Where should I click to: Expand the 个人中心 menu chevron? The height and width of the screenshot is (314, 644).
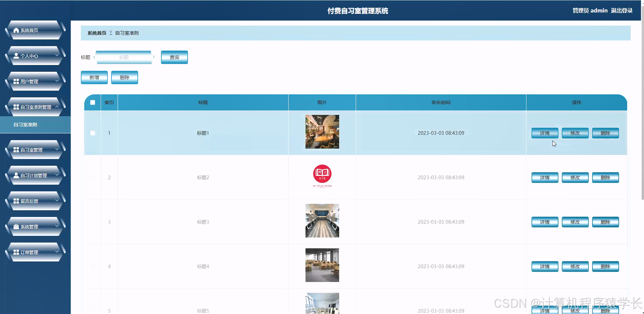point(57,55)
